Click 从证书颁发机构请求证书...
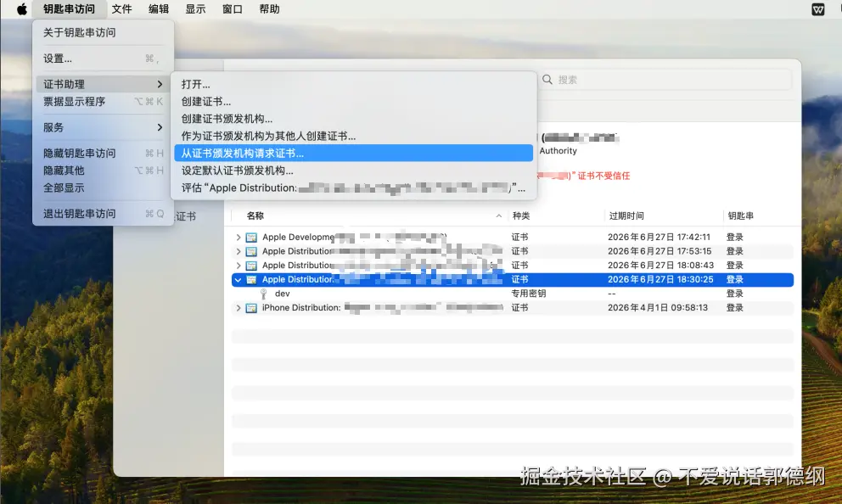 [353, 153]
